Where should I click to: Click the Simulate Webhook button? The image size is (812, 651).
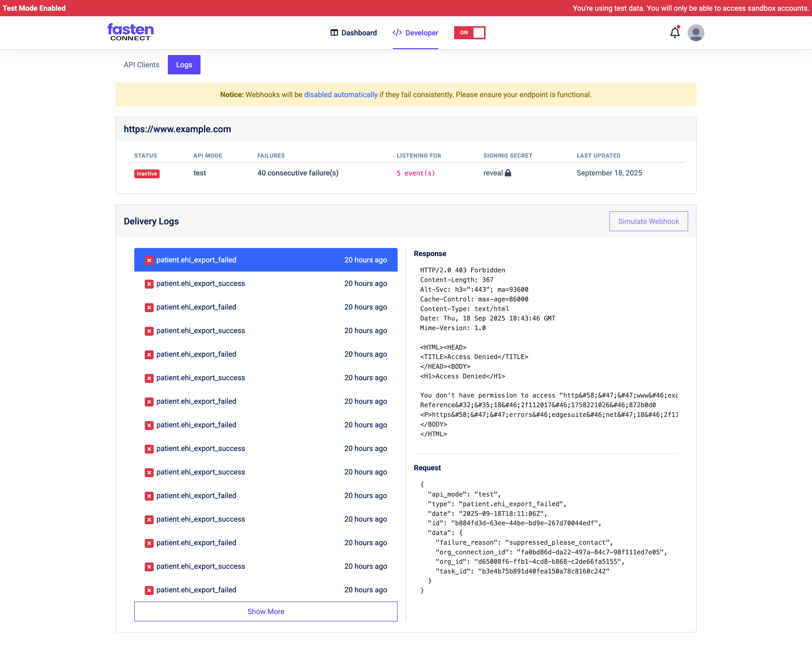(648, 222)
